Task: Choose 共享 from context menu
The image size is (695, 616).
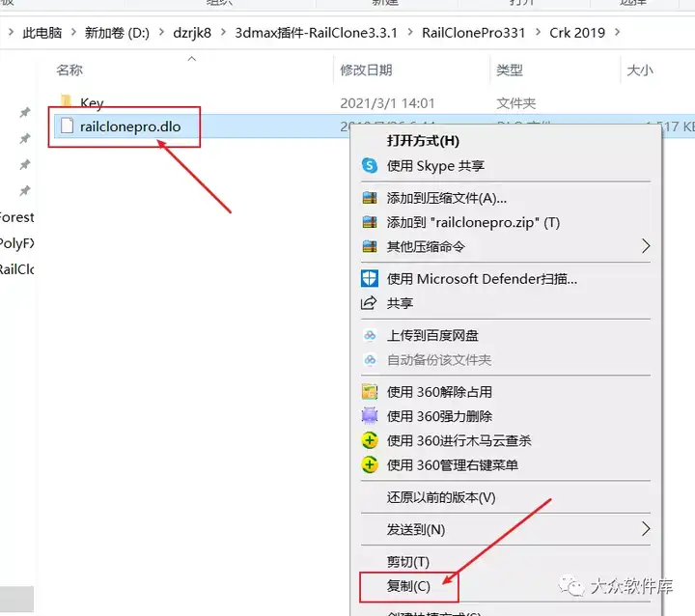Action: pyautogui.click(x=400, y=303)
